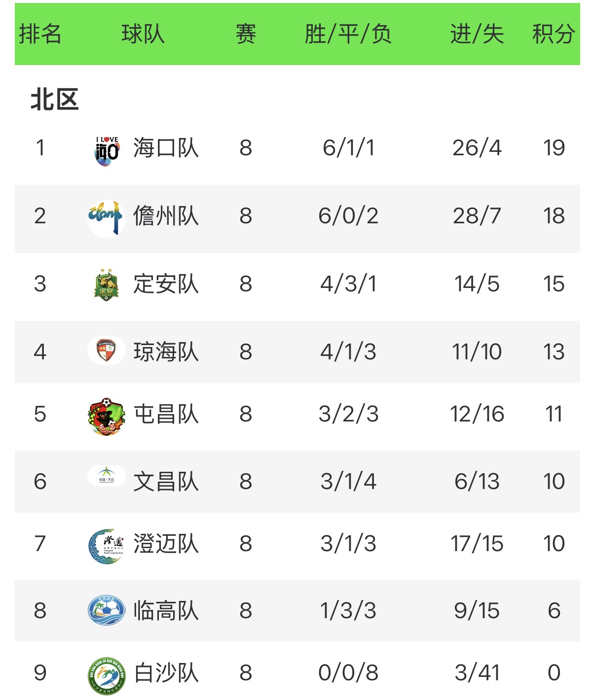Viewport: 595px width, 700px height.
Task: Click the Danzhou team logo
Action: pyautogui.click(x=105, y=217)
